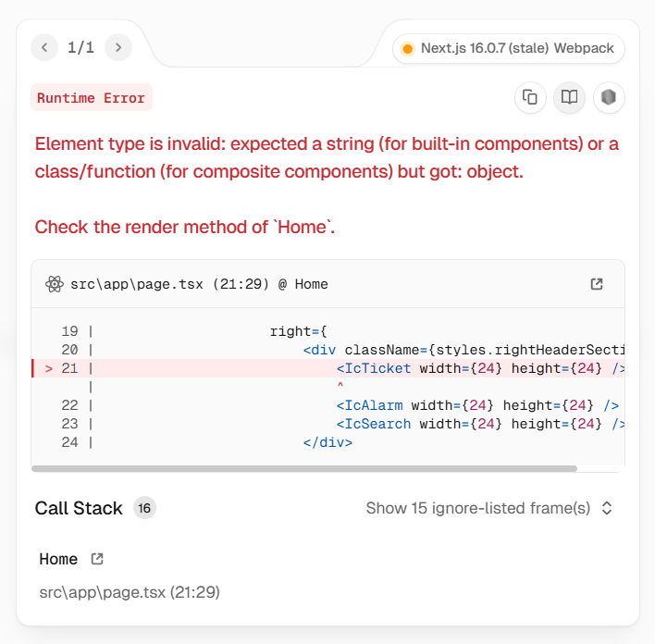Click the Node.js inspector hexagon icon
The image size is (655, 644).
[x=609, y=97]
